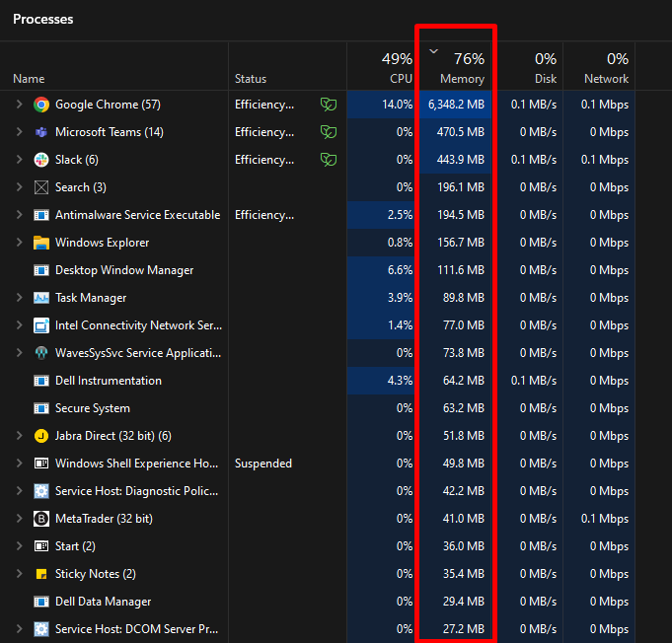Screen dimensions: 672x643
Task: Click the efficiency mode leaf icon for Chrome
Action: click(329, 105)
